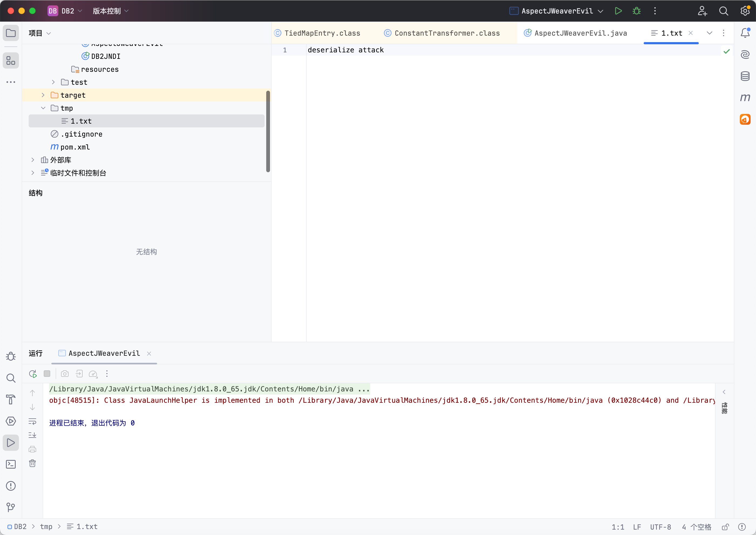Open the 版本控制 version control dropdown

pyautogui.click(x=110, y=11)
